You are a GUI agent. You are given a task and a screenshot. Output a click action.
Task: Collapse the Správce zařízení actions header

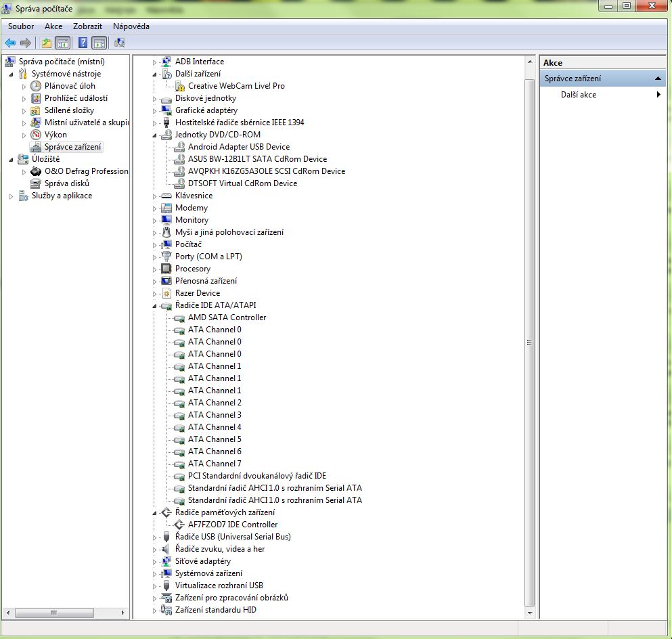(658, 79)
